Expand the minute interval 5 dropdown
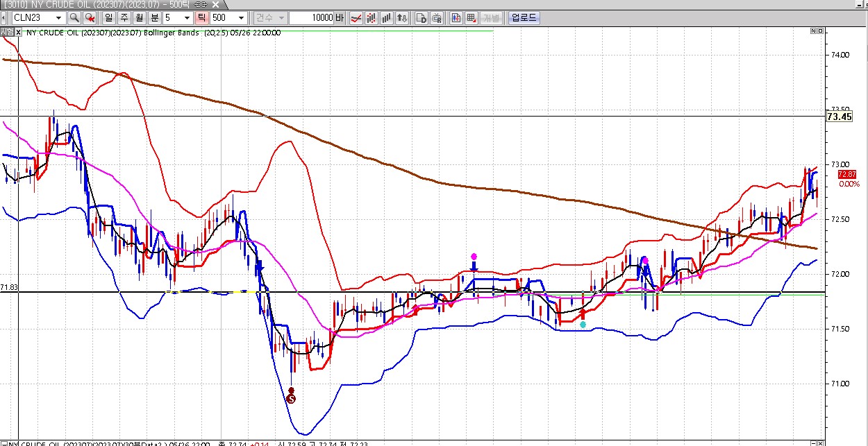The image size is (868, 446). pos(187,17)
